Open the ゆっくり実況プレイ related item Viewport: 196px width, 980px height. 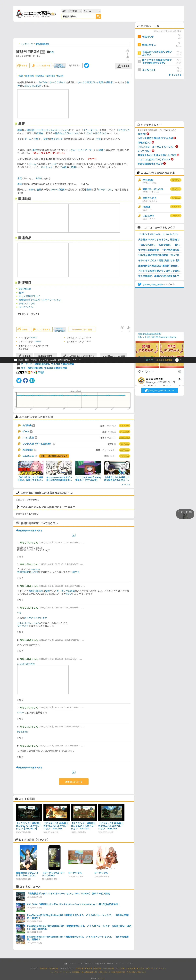pyautogui.click(x=29, y=296)
